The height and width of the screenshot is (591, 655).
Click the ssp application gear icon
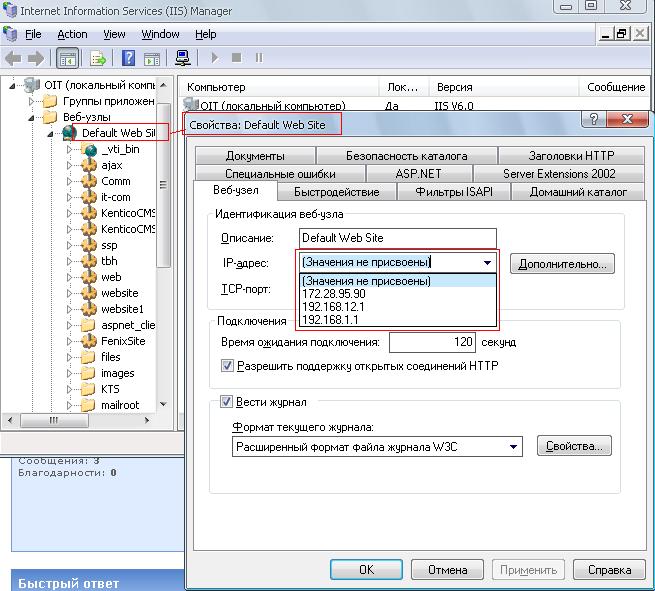click(89, 245)
